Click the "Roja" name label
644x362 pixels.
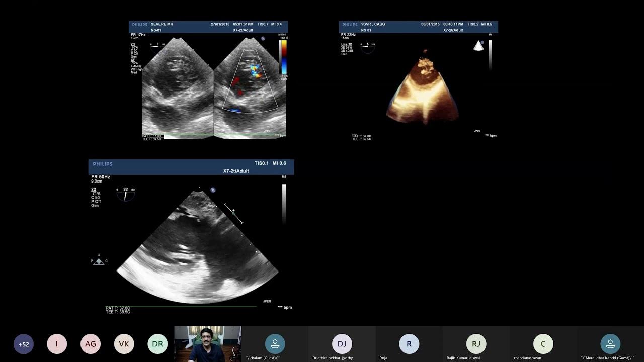[383, 358]
